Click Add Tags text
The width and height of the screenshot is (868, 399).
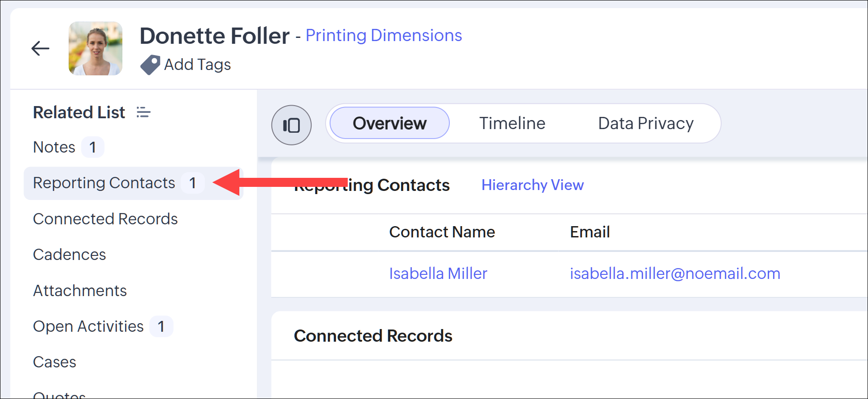[197, 65]
